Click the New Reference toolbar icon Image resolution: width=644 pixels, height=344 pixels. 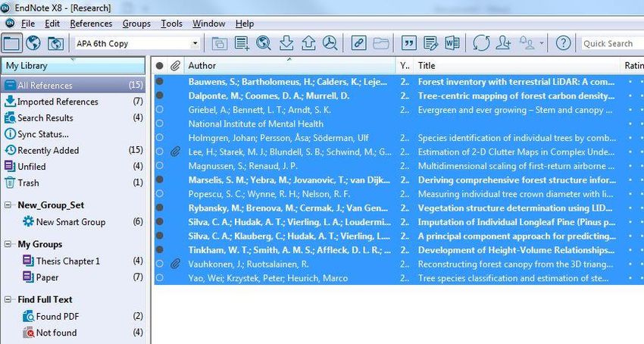click(242, 42)
